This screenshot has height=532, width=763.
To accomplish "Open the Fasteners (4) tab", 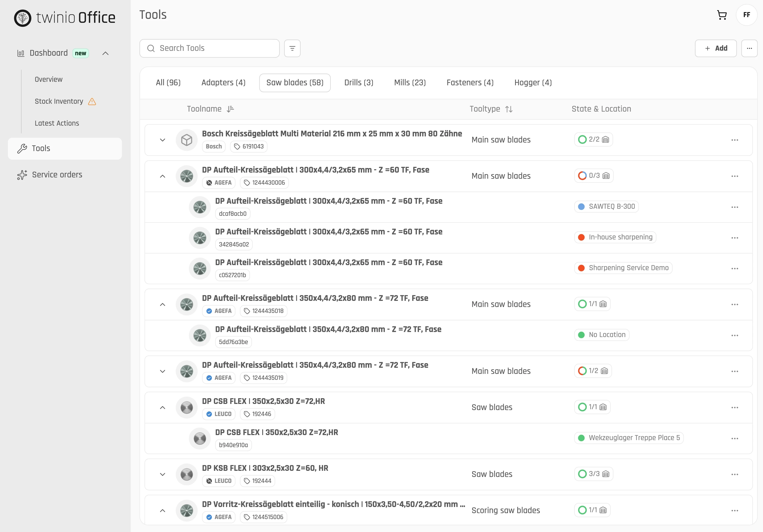I will 470,83.
